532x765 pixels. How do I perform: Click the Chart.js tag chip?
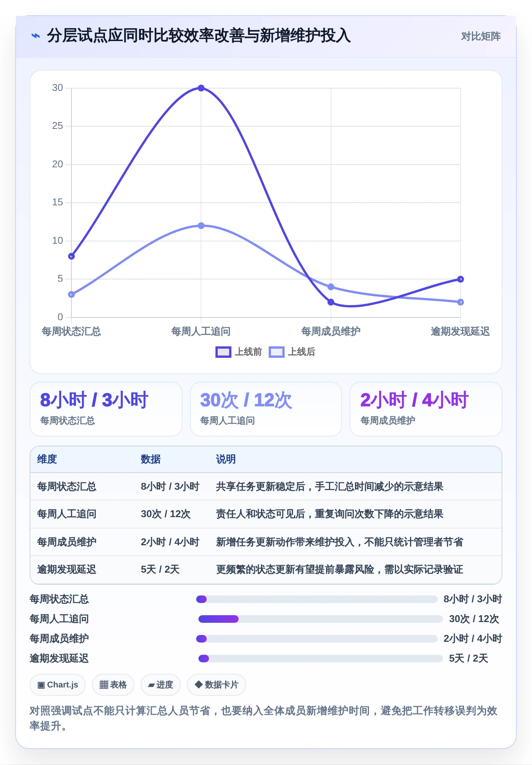[58, 685]
